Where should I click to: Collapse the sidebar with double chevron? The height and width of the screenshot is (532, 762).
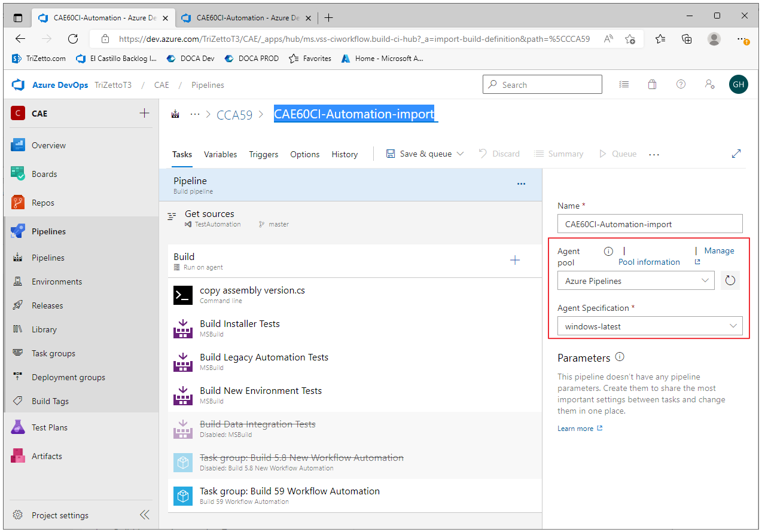pyautogui.click(x=144, y=515)
